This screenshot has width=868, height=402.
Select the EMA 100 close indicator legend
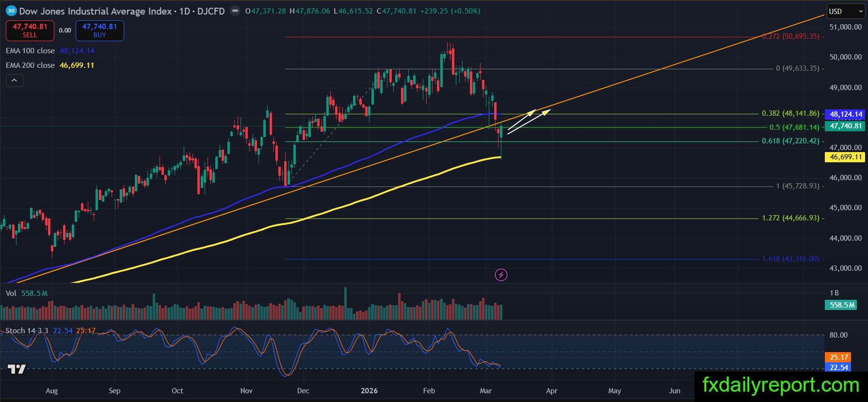(x=30, y=51)
